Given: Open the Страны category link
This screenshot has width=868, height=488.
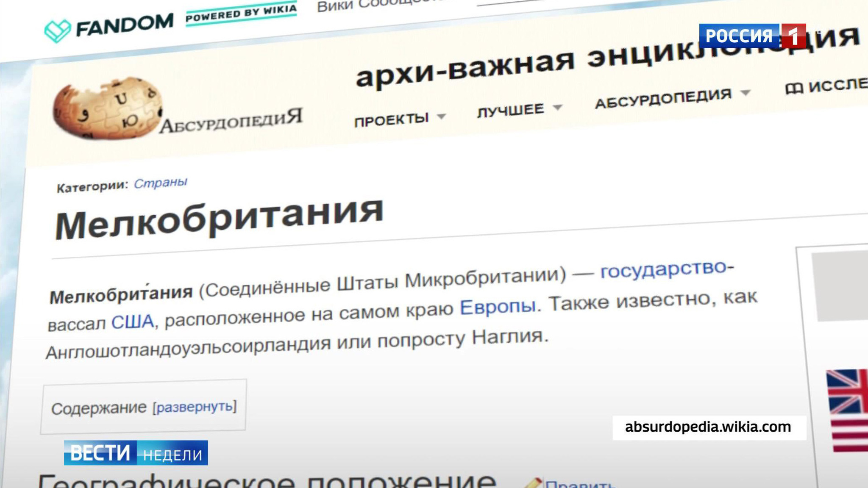Looking at the screenshot, I should [160, 183].
